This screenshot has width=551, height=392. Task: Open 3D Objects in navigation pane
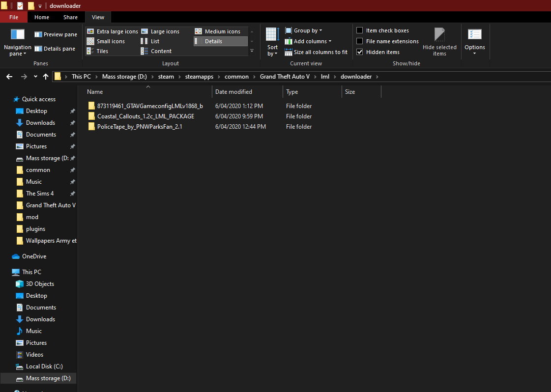pyautogui.click(x=40, y=284)
